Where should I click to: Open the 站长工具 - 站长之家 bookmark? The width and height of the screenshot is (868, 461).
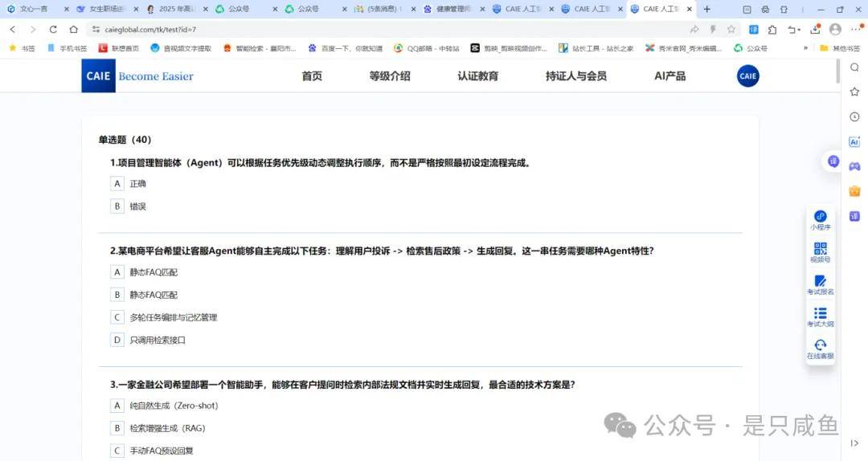tap(596, 48)
